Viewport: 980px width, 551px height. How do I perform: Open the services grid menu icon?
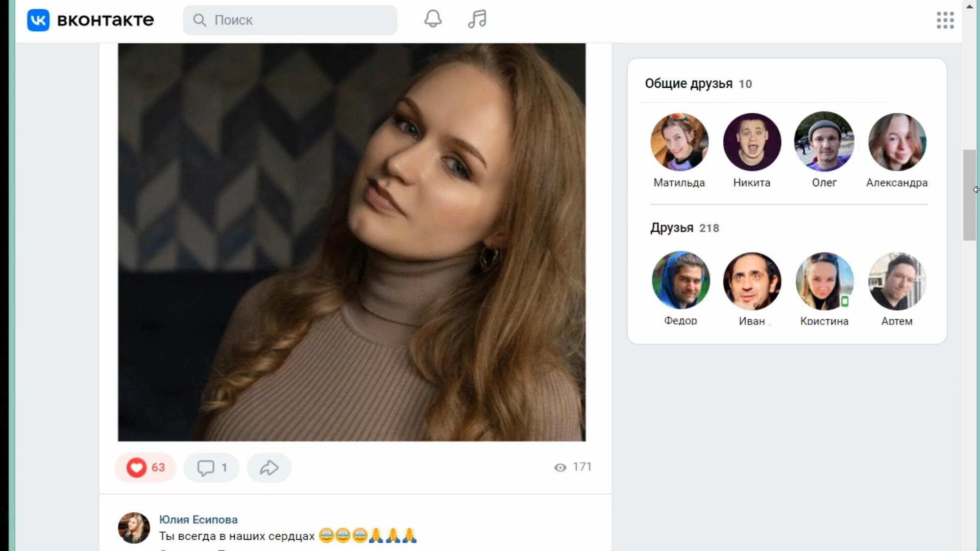(x=945, y=20)
